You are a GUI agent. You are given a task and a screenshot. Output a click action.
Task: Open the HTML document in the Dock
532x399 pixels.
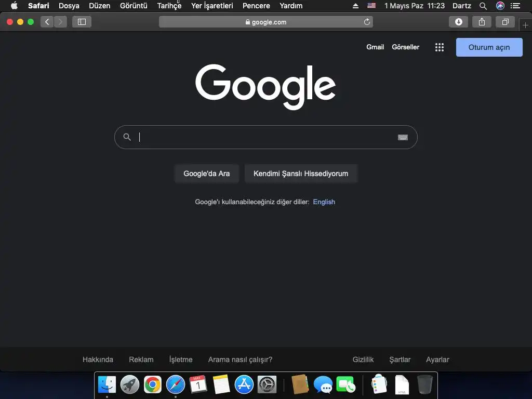402,385
